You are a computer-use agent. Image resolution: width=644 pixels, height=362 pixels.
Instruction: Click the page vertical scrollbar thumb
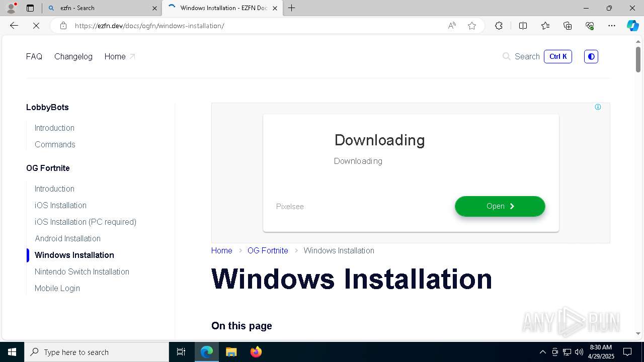[638, 59]
